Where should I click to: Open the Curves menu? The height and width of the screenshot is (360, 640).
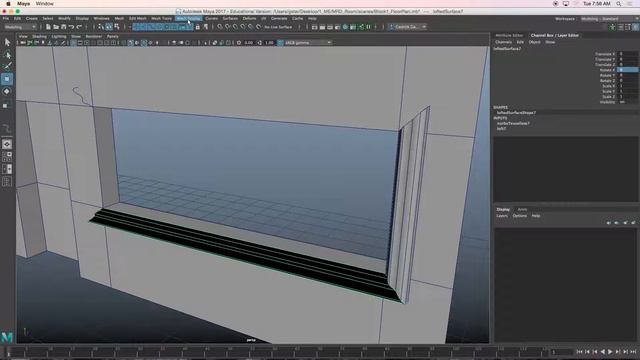click(x=211, y=18)
